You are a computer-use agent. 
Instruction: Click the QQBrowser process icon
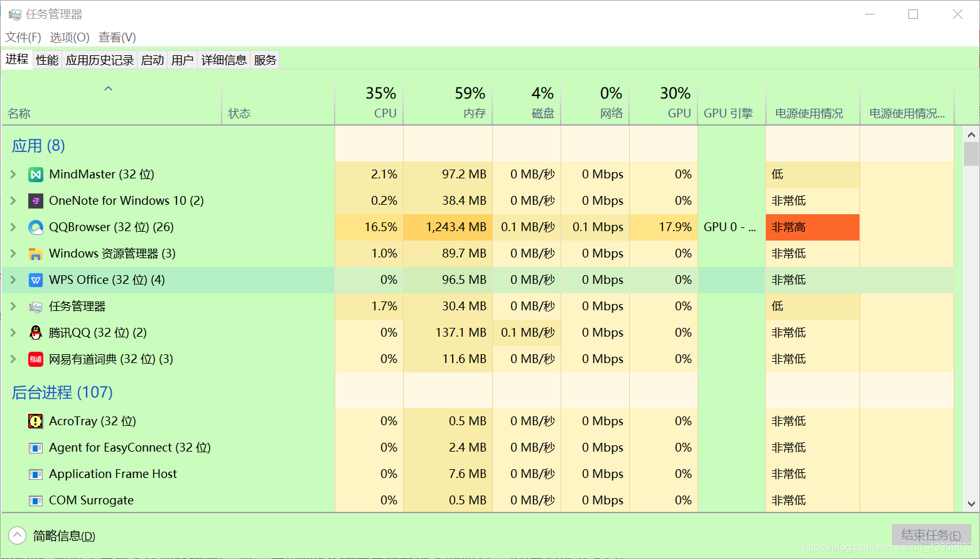(x=36, y=227)
